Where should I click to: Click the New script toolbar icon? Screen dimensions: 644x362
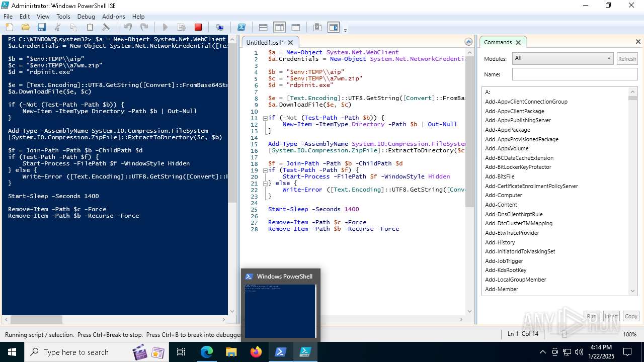[x=9, y=27]
